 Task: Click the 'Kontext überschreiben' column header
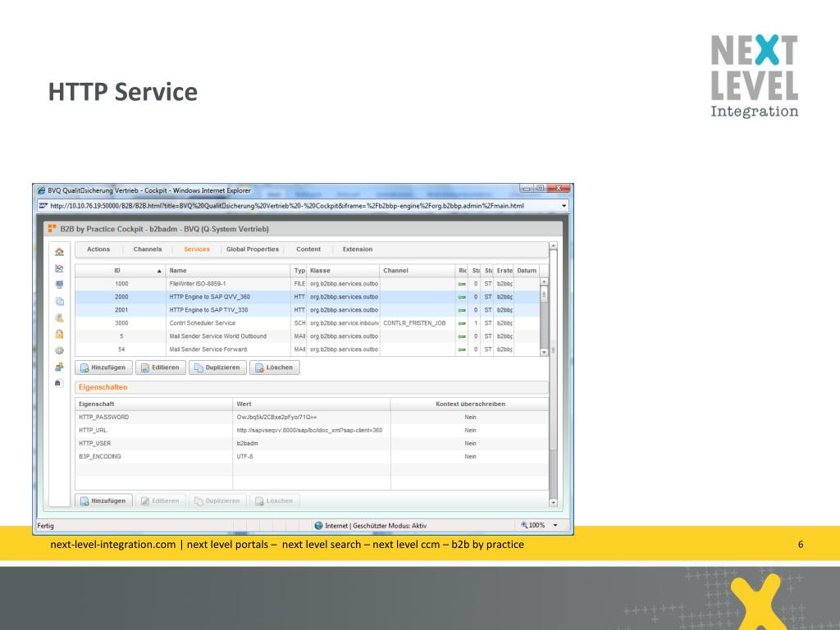(x=470, y=404)
